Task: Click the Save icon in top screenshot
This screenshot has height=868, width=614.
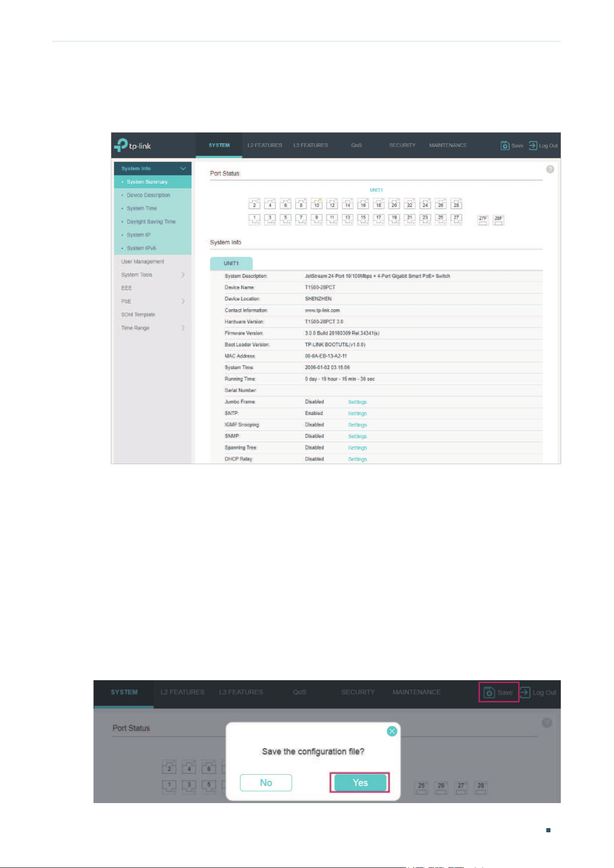Action: [505, 146]
